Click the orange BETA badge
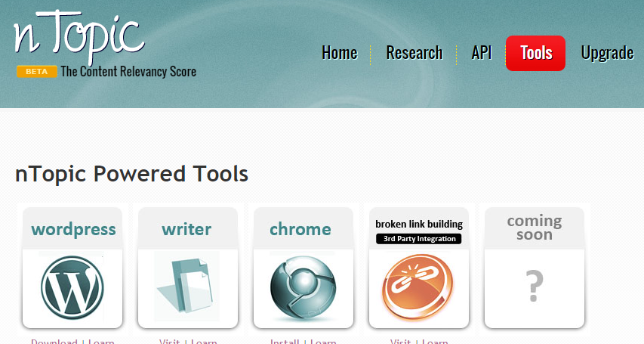The width and height of the screenshot is (644, 344). [36, 72]
